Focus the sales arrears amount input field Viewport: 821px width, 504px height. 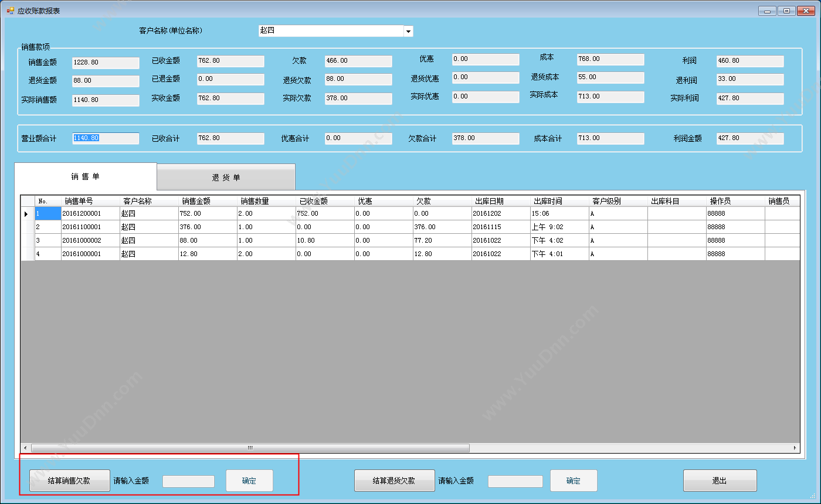pos(188,481)
